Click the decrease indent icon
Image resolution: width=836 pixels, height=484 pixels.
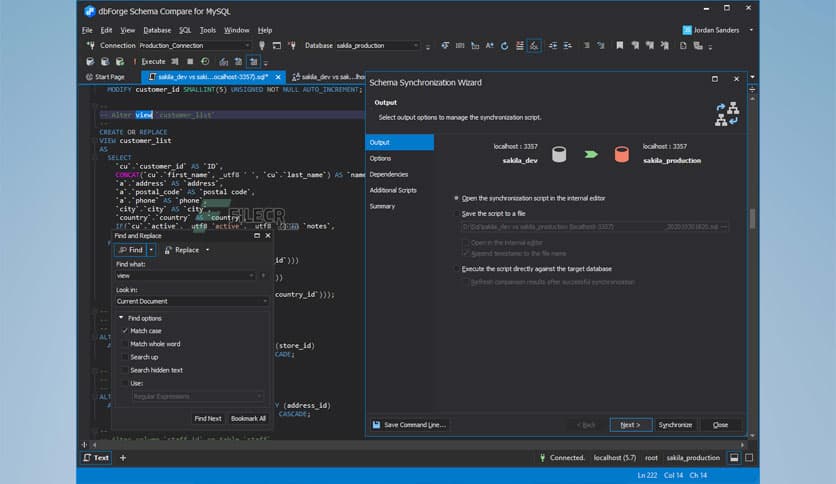[568, 46]
